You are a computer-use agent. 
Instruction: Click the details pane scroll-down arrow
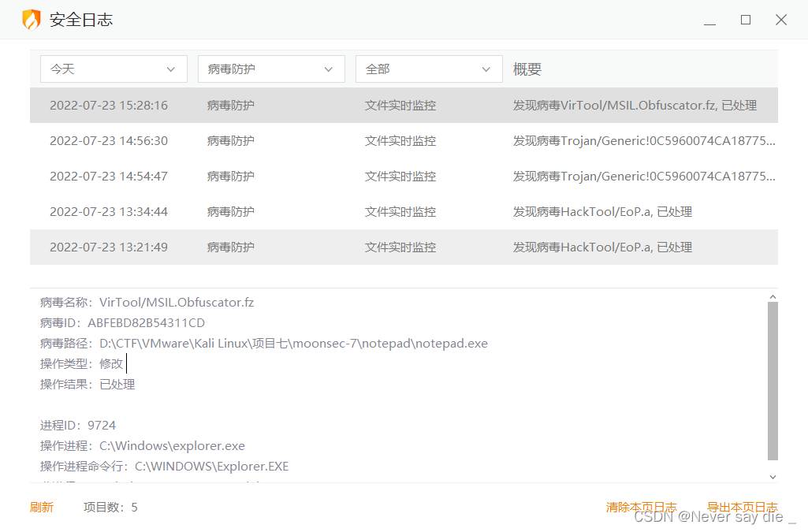tap(773, 477)
